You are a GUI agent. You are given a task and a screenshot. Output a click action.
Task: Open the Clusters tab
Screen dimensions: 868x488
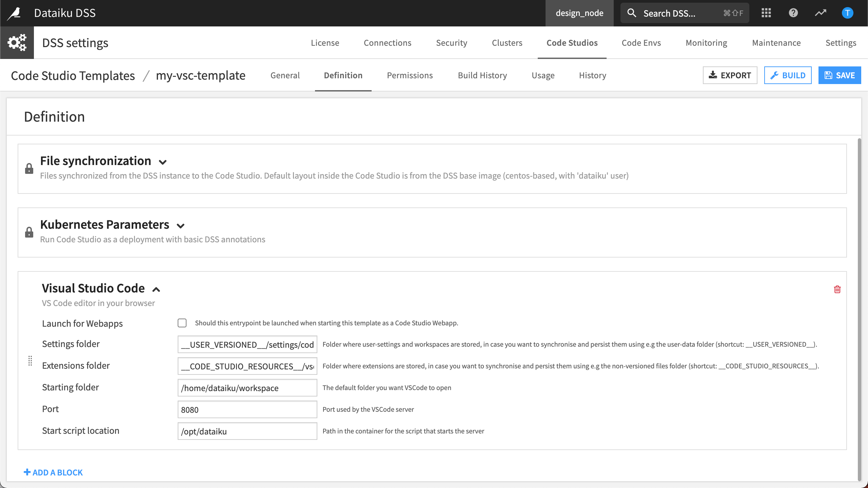[x=507, y=43]
